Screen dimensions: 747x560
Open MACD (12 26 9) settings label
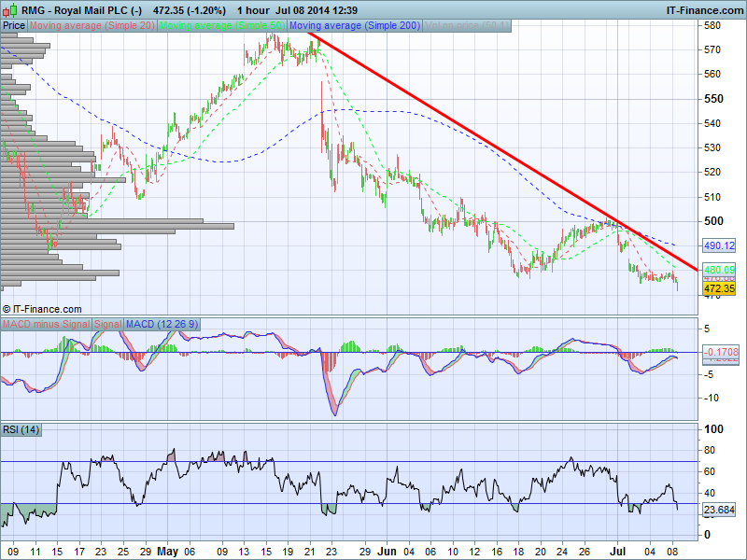tap(162, 324)
